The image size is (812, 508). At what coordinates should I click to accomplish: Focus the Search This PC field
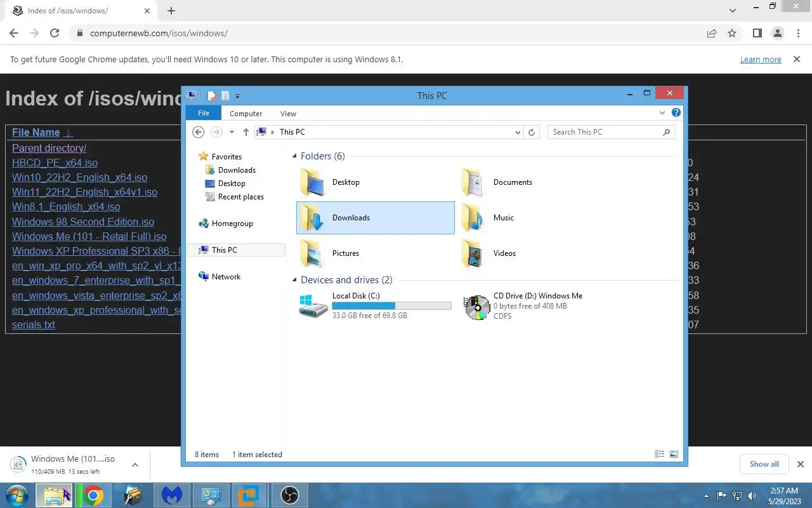pyautogui.click(x=611, y=132)
